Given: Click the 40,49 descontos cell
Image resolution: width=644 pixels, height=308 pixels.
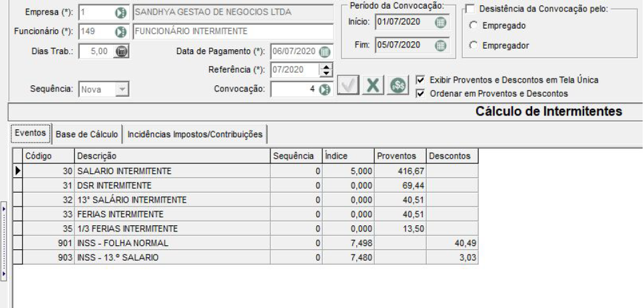Looking at the screenshot, I should [x=452, y=243].
